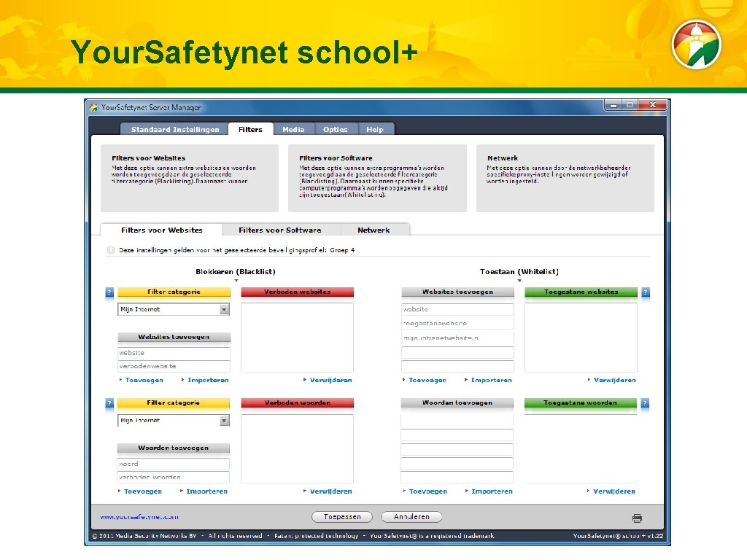Select the Filters main tab
The height and width of the screenshot is (560, 747).
point(251,129)
